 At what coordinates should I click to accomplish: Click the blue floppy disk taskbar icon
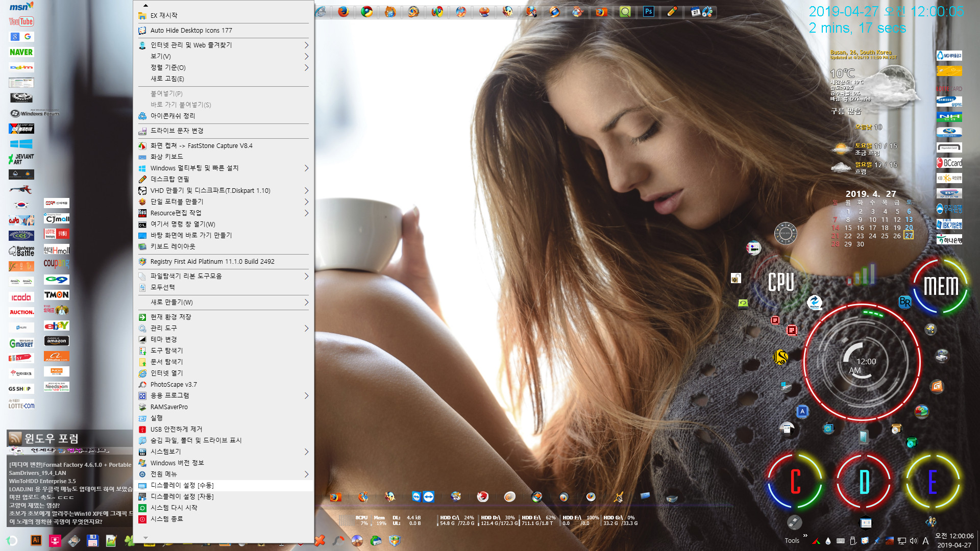(92, 540)
